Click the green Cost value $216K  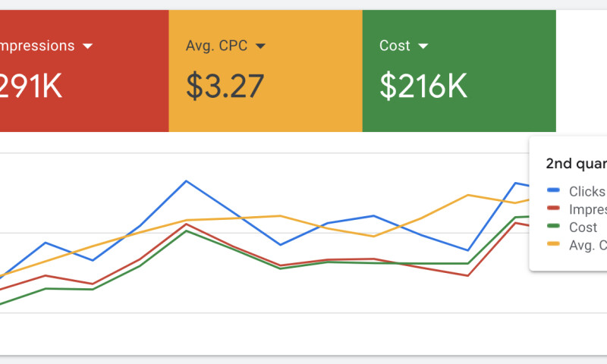click(423, 86)
